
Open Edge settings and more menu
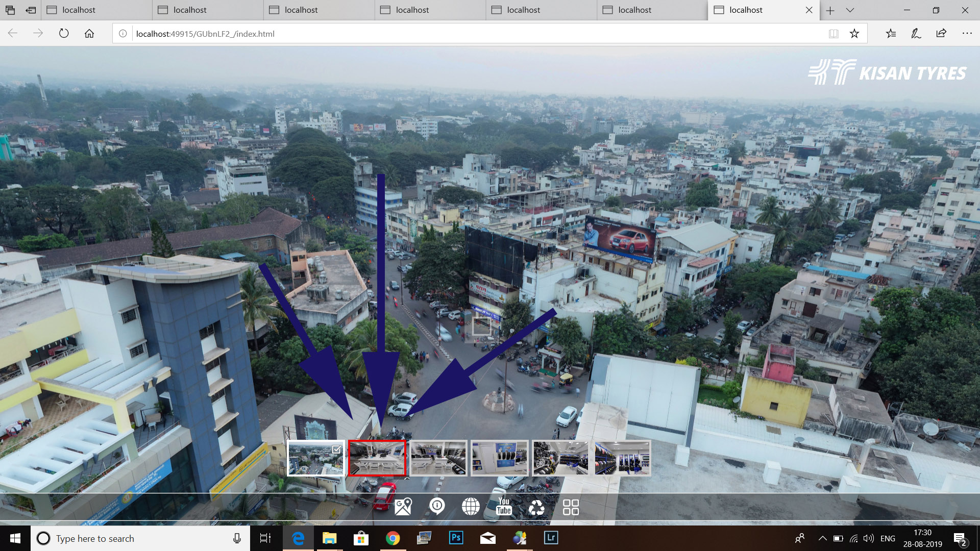[967, 34]
